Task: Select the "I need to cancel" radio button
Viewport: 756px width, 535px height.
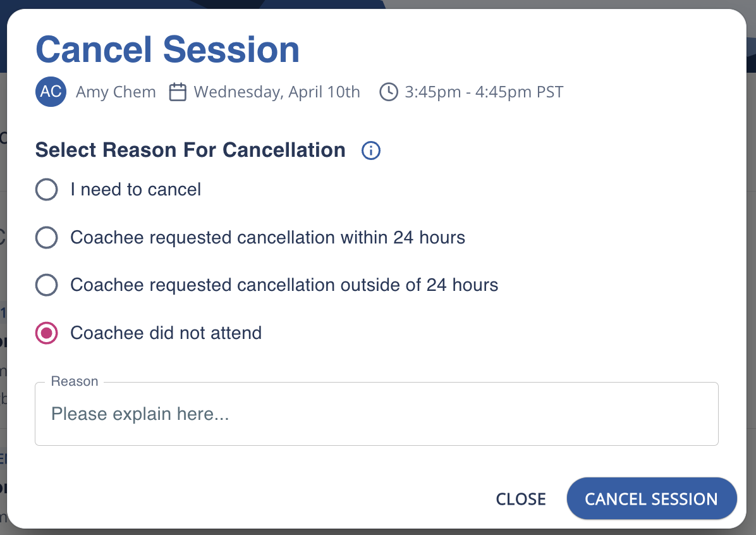Action: pos(47,189)
